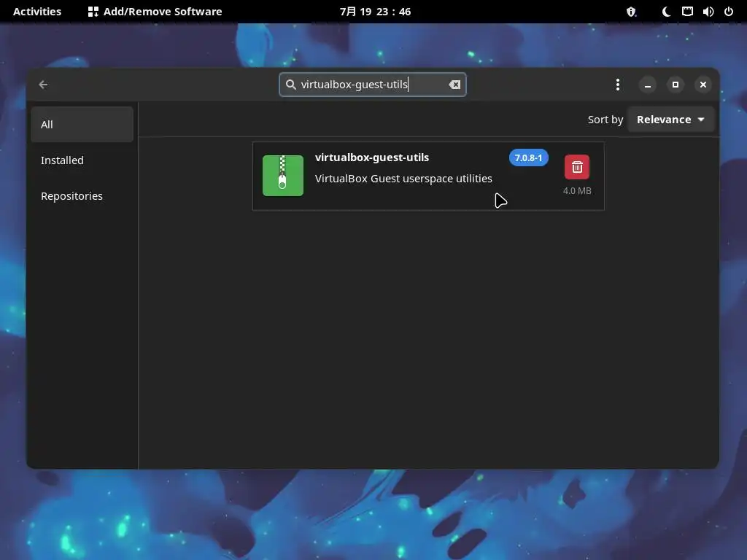
Task: Click the 7.0.8-1 version badge
Action: tap(528, 157)
